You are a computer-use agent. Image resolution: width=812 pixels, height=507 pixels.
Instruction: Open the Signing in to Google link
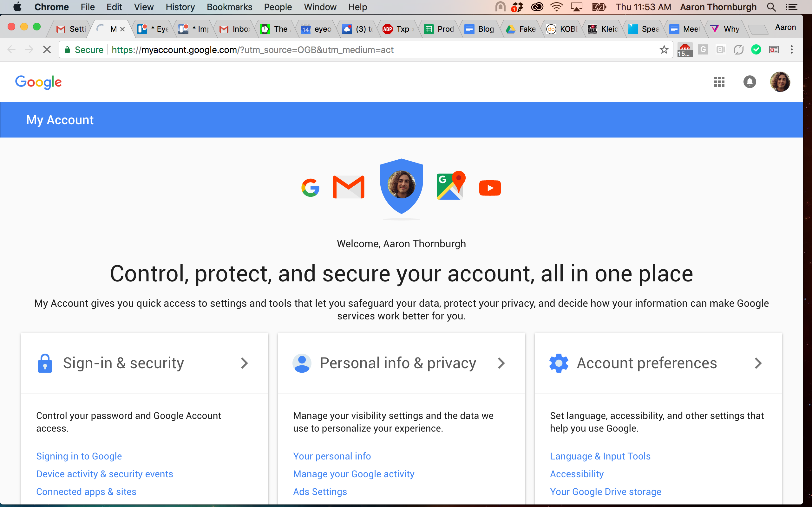click(x=79, y=456)
